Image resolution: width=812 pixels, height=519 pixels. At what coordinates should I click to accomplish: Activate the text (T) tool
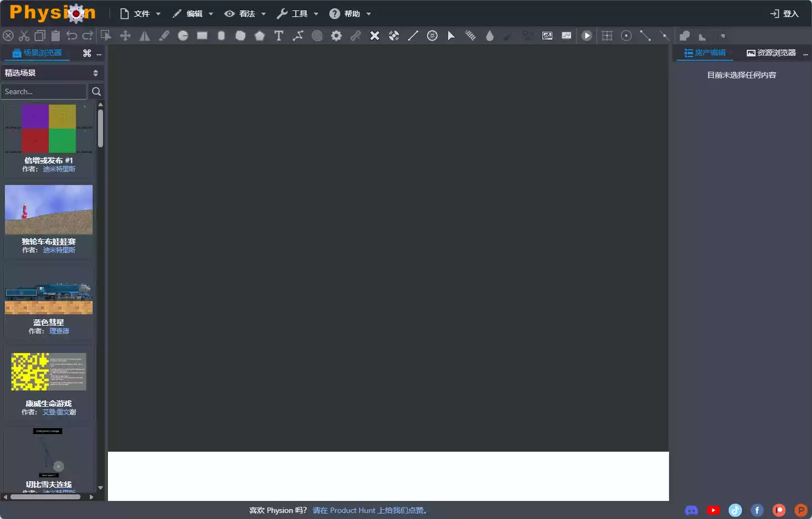point(279,36)
